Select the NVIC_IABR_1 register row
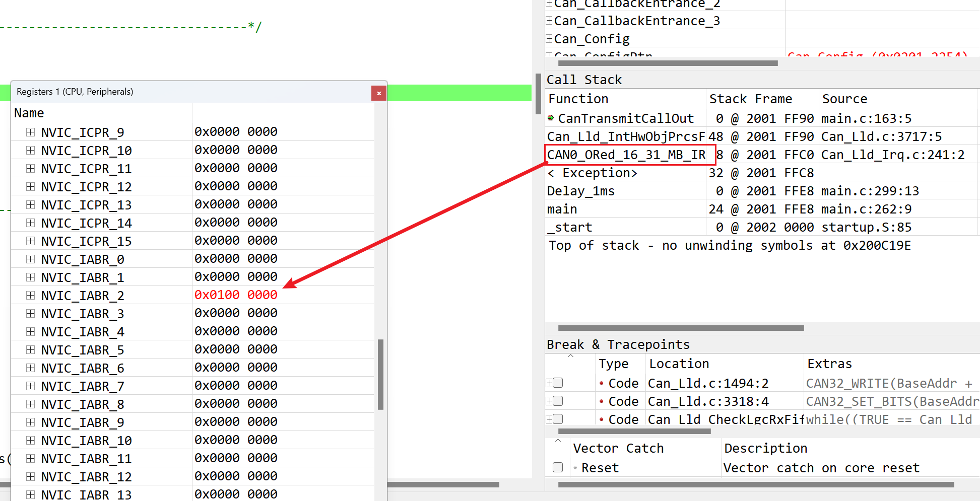This screenshot has height=501, width=980. pos(192,277)
